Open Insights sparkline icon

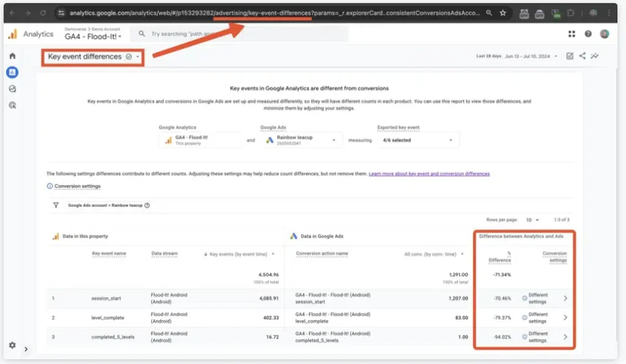coord(595,56)
